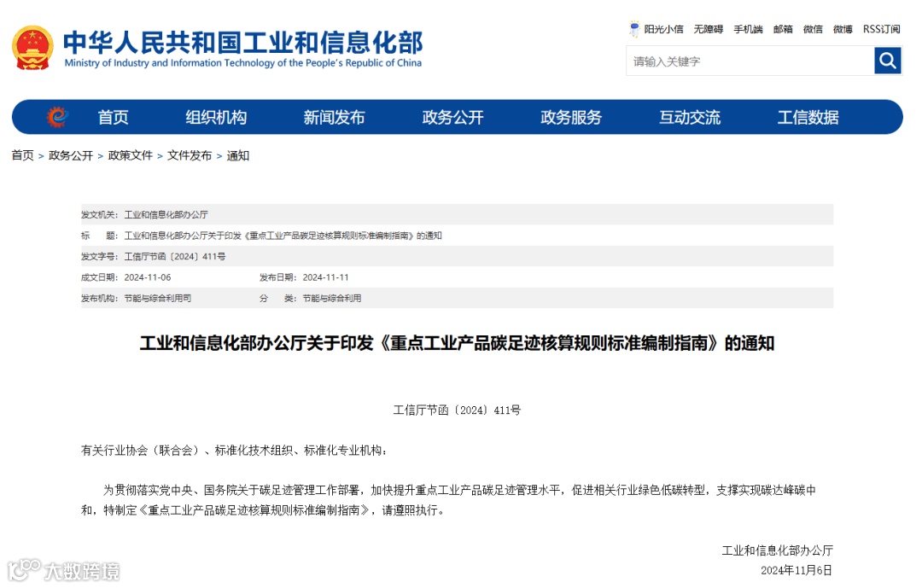The height and width of the screenshot is (588, 922).
Task: Click the 工业和信息化部办公厅 signature above the date
Action: coord(778,550)
